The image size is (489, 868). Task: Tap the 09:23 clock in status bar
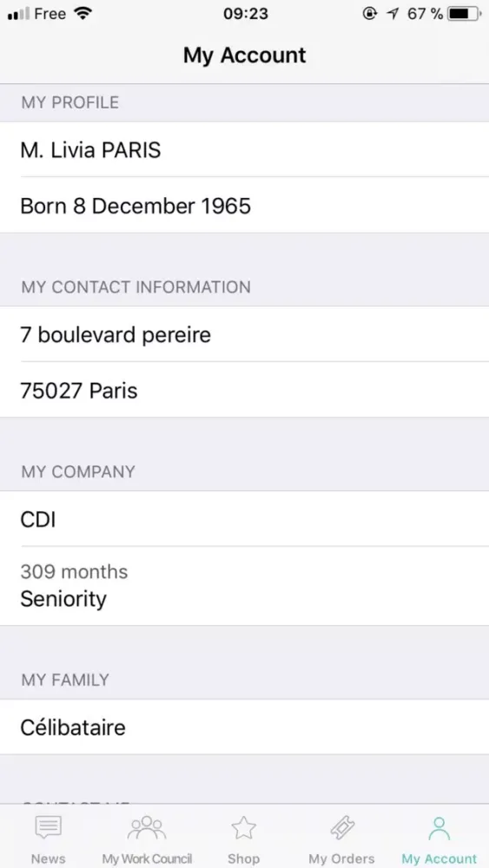click(245, 14)
